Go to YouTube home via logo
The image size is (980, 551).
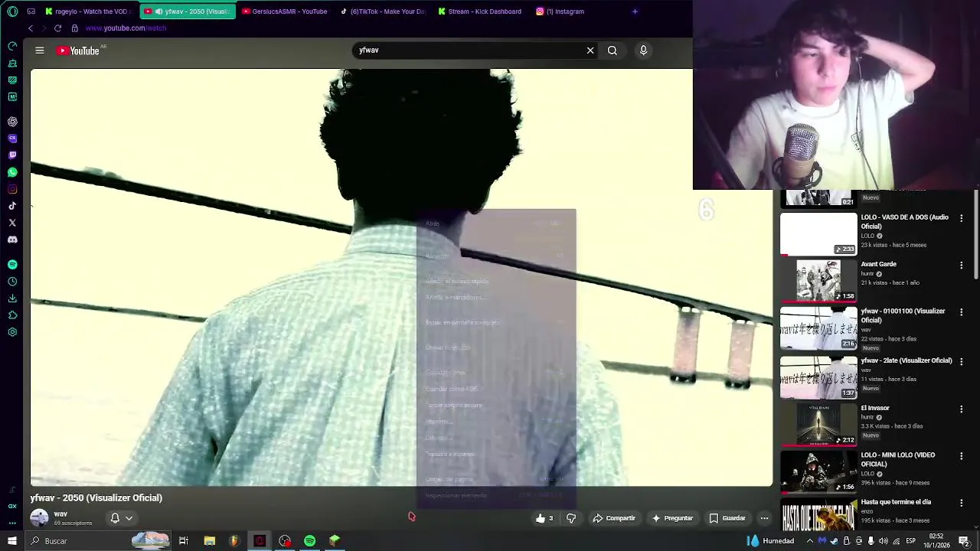(78, 51)
